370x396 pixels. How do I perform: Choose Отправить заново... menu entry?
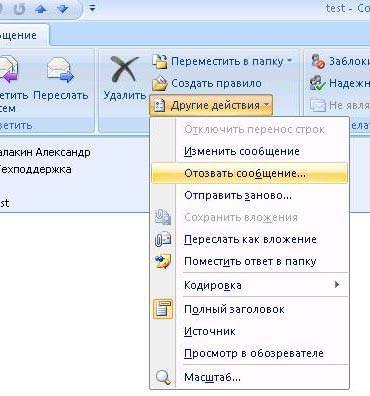pyautogui.click(x=249, y=195)
